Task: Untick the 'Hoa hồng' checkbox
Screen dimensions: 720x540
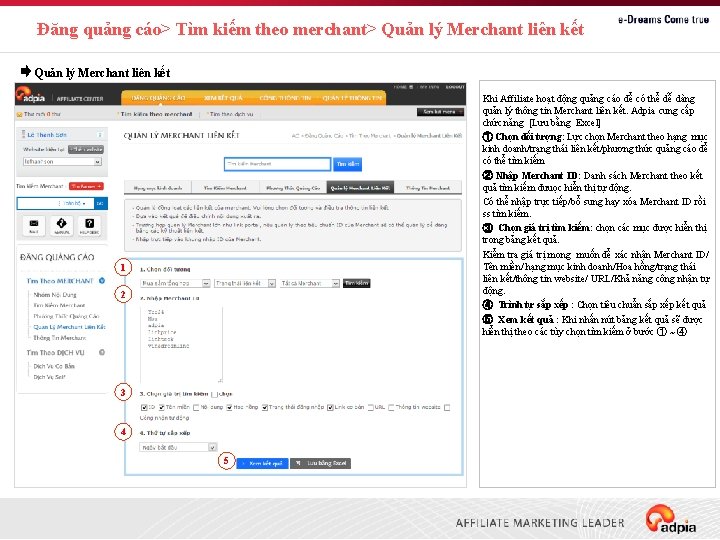Action: pos(229,407)
